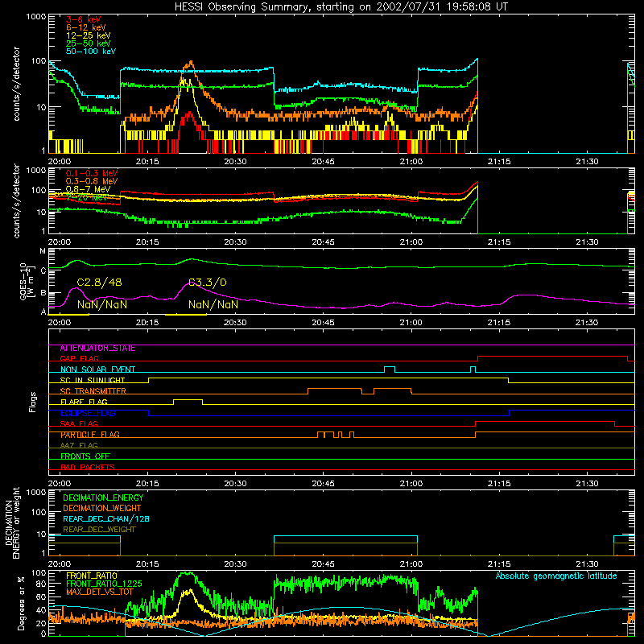Click the FRONT_RATIO legend label
Image resolution: width=644 pixels, height=644 pixels.
point(92,576)
